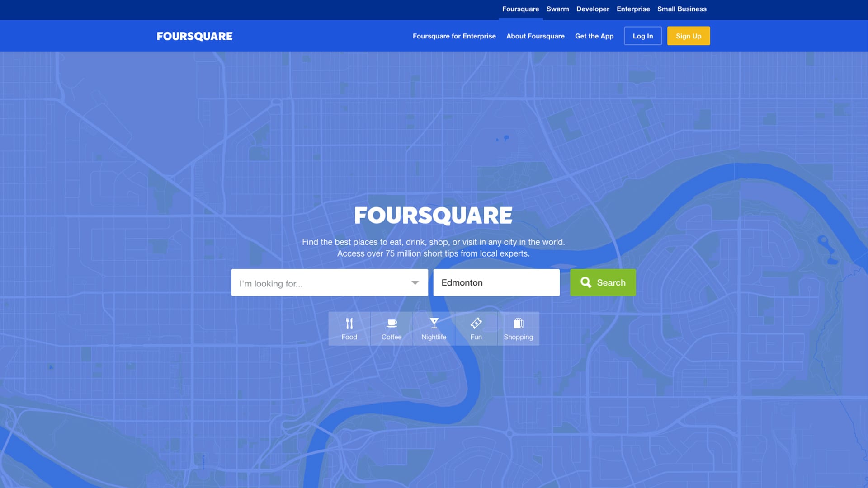Click the Log In button
This screenshot has width=868, height=488.
point(643,36)
